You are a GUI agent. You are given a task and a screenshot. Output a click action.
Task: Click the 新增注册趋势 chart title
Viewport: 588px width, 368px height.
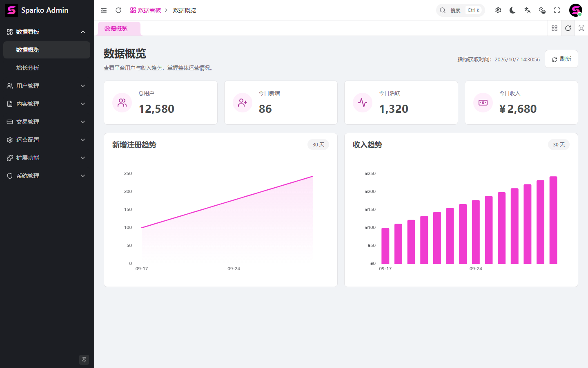(134, 145)
